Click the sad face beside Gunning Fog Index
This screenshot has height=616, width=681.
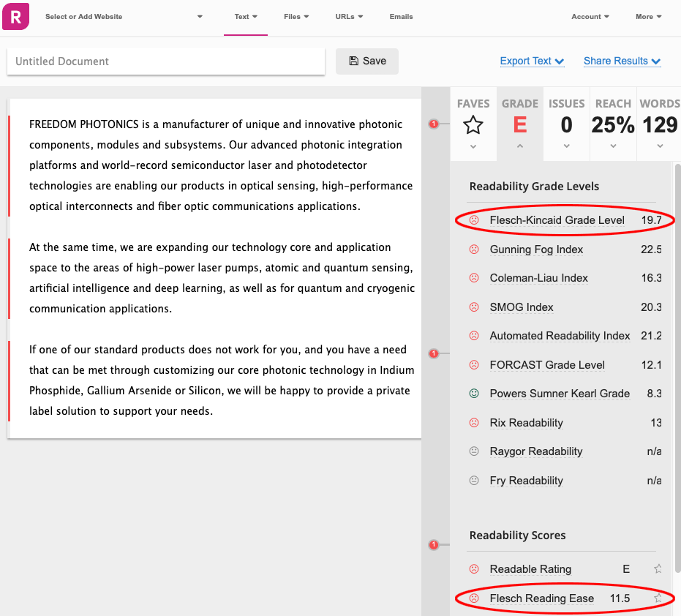pos(474,249)
